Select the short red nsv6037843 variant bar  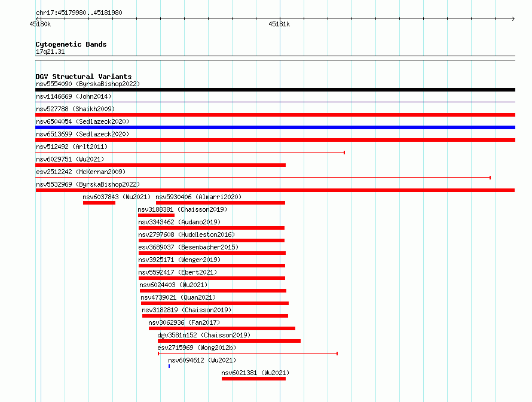click(99, 203)
